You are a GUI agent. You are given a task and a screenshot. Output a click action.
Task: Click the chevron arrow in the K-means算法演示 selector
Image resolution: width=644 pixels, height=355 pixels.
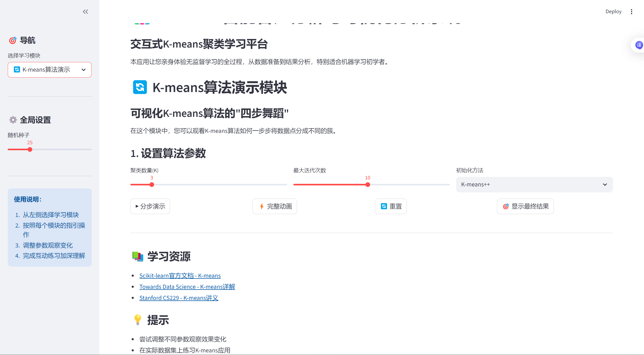[x=84, y=70]
